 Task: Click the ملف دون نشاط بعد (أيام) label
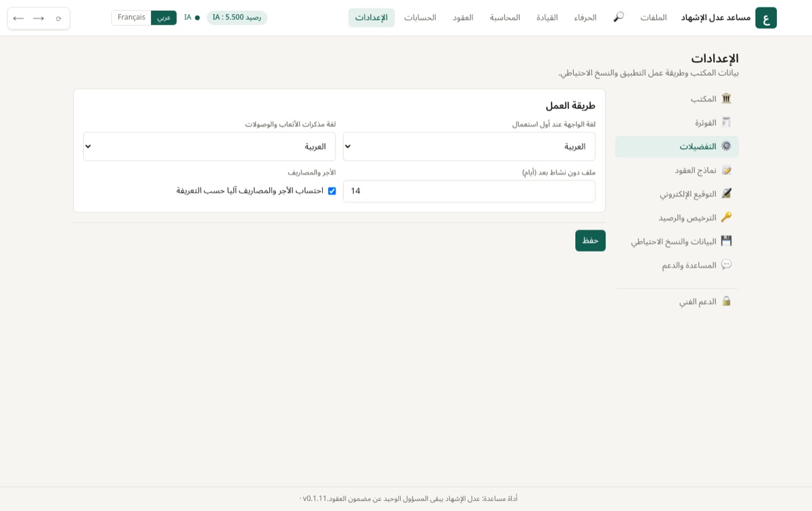coord(558,173)
